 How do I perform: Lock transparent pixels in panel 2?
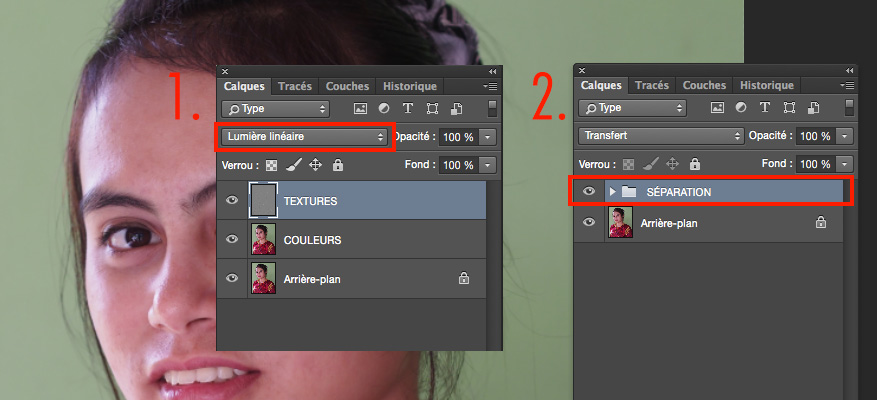(x=628, y=164)
